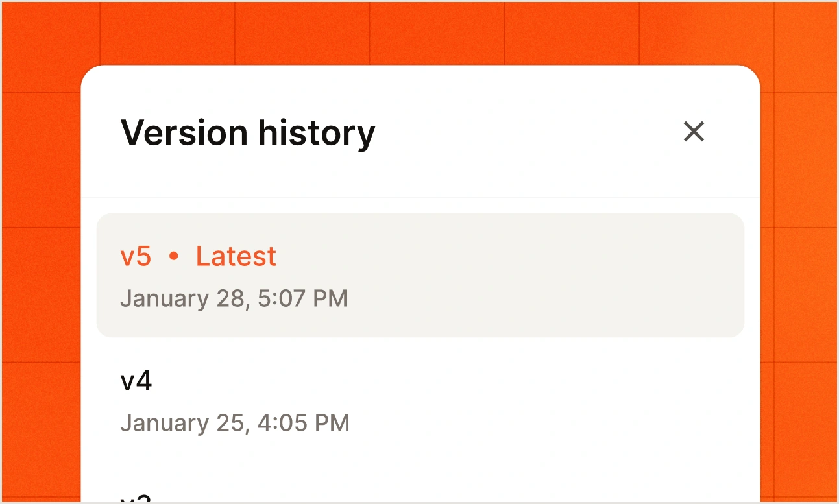Image resolution: width=839 pixels, height=504 pixels.
Task: Click the orange v5 version label
Action: [x=136, y=256]
